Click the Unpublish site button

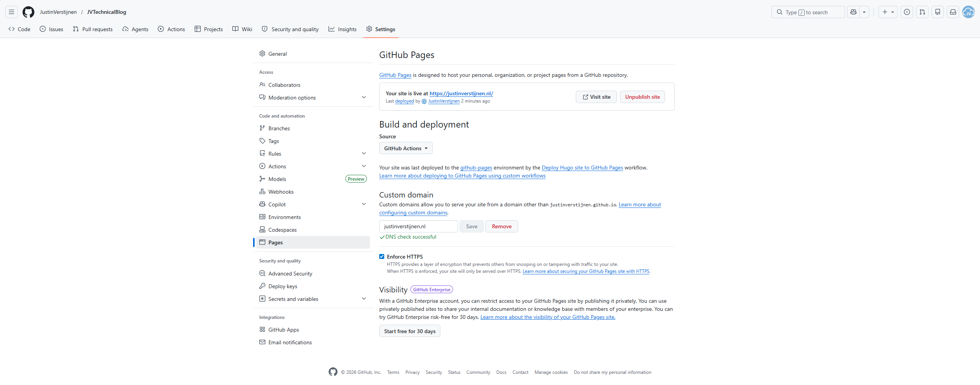(x=642, y=97)
